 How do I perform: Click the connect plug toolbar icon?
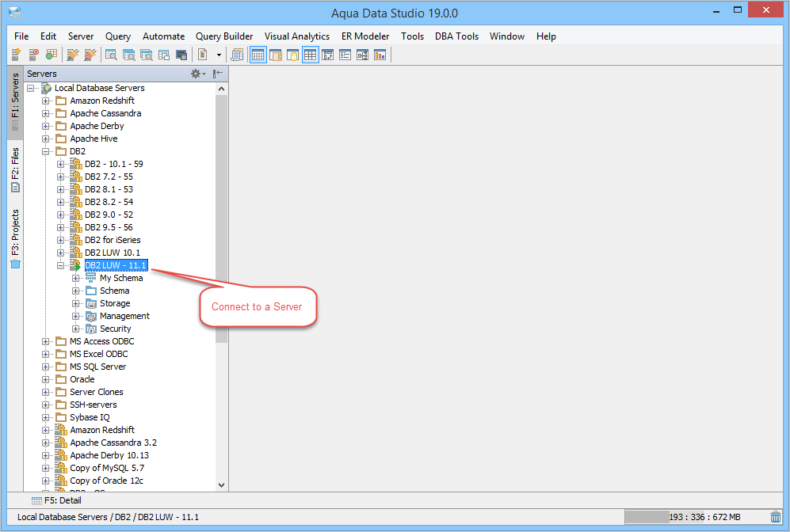[x=73, y=55]
